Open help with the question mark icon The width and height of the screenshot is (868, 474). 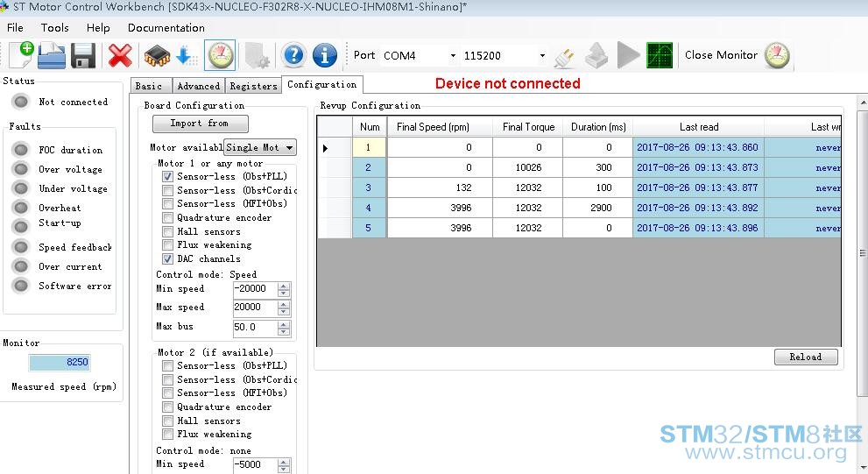(293, 55)
